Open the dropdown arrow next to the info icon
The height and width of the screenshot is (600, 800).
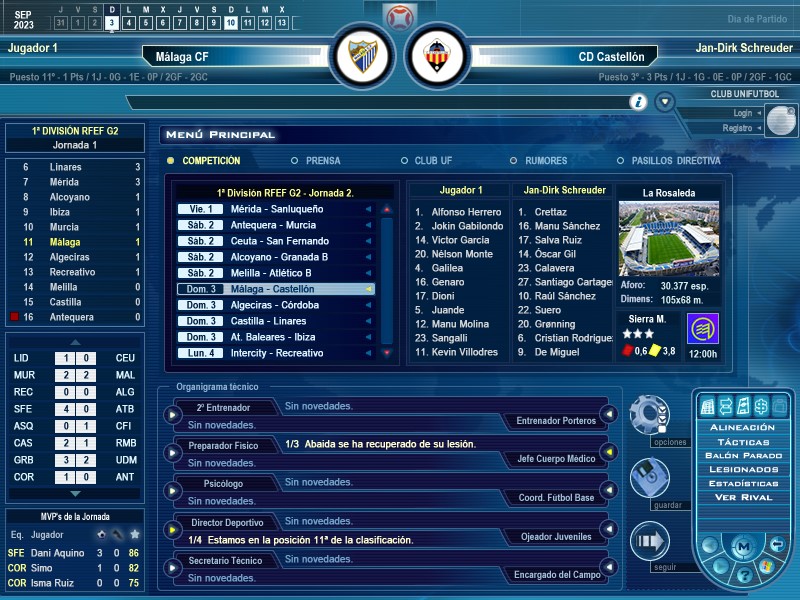[665, 102]
